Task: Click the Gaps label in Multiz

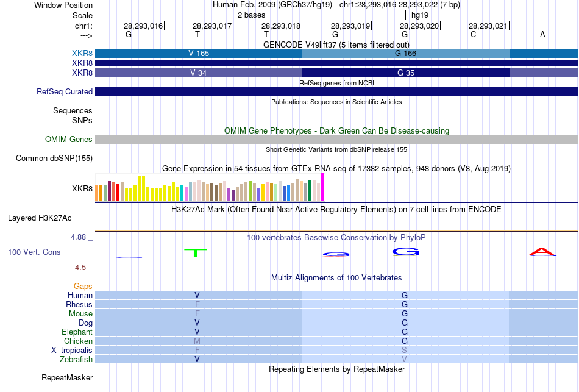Action: coord(83,286)
